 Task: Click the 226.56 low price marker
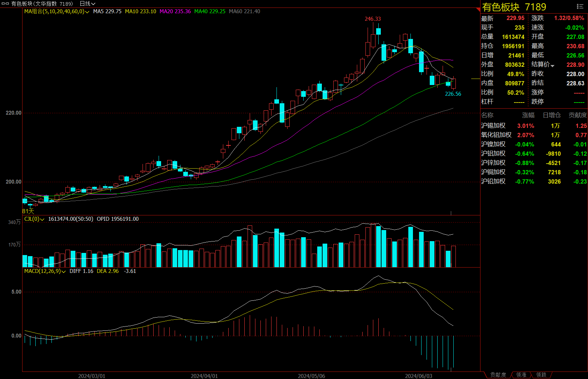pyautogui.click(x=453, y=94)
